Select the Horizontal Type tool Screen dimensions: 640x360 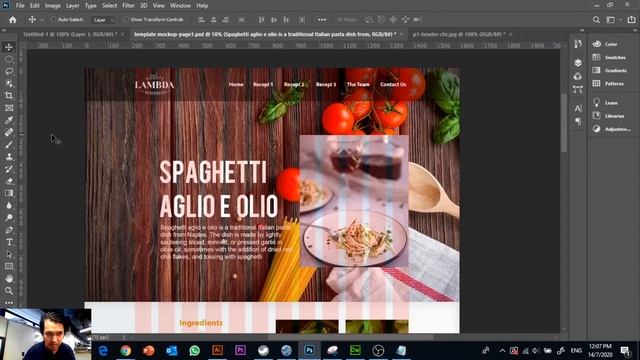pos(9,242)
